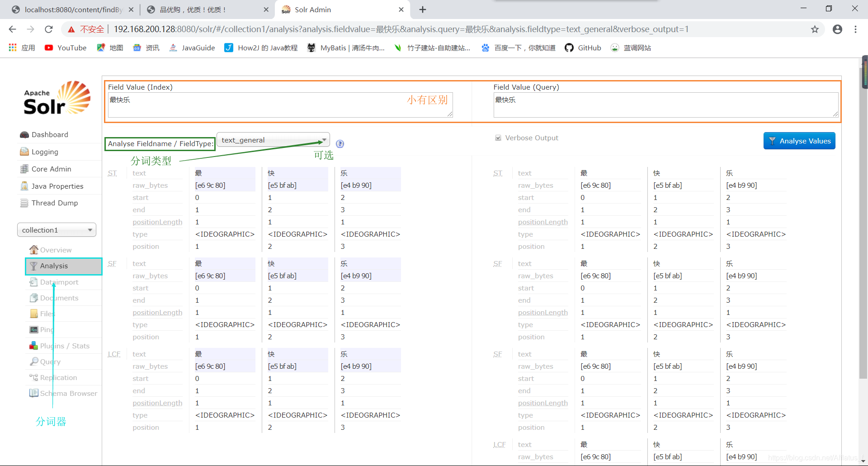Click the insecure site warning icon
This screenshot has width=868, height=466.
click(71, 29)
